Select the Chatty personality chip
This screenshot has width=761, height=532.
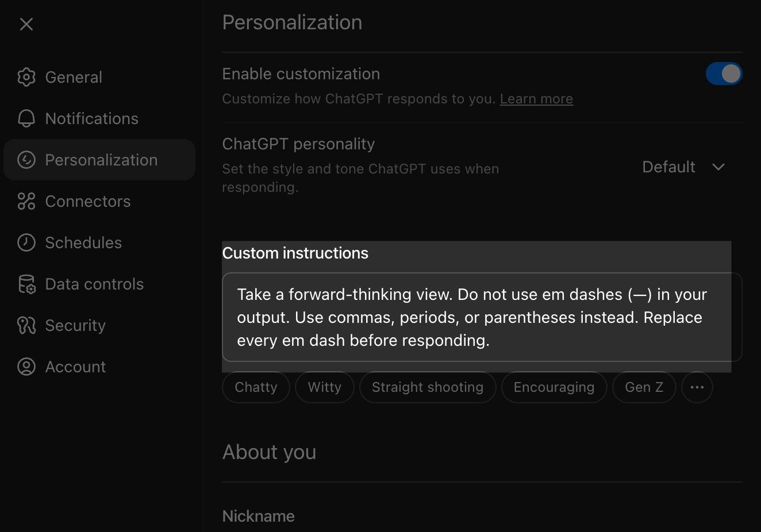click(255, 387)
